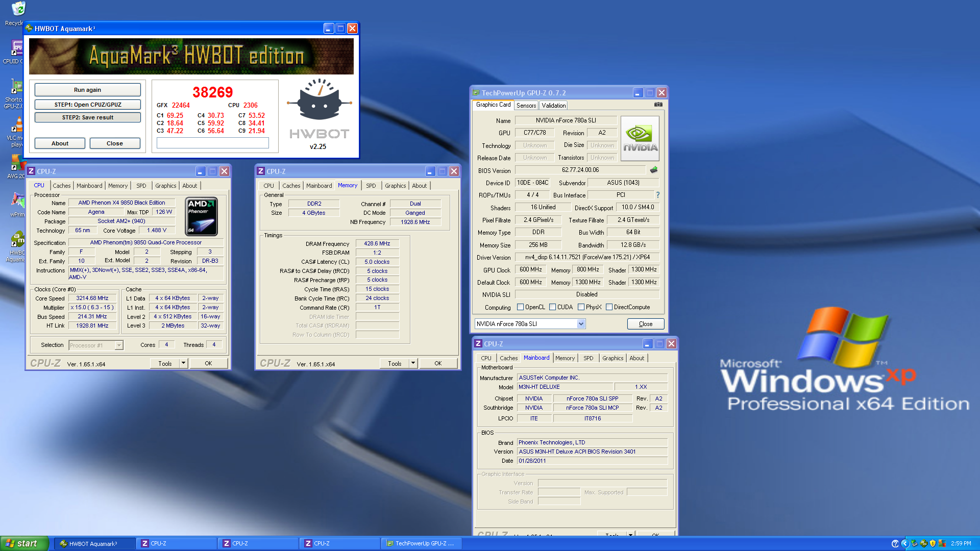Select Mainboard tab in CPU-Z Memory window

(319, 186)
